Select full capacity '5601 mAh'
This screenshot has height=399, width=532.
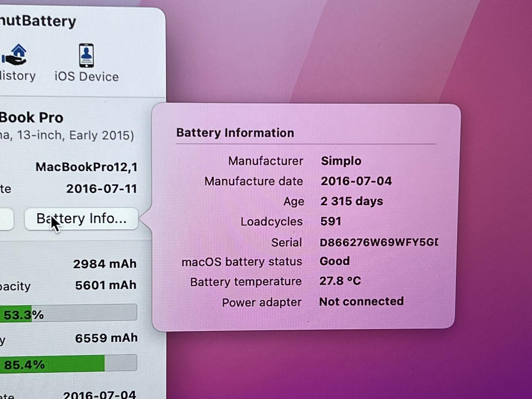[x=106, y=285]
